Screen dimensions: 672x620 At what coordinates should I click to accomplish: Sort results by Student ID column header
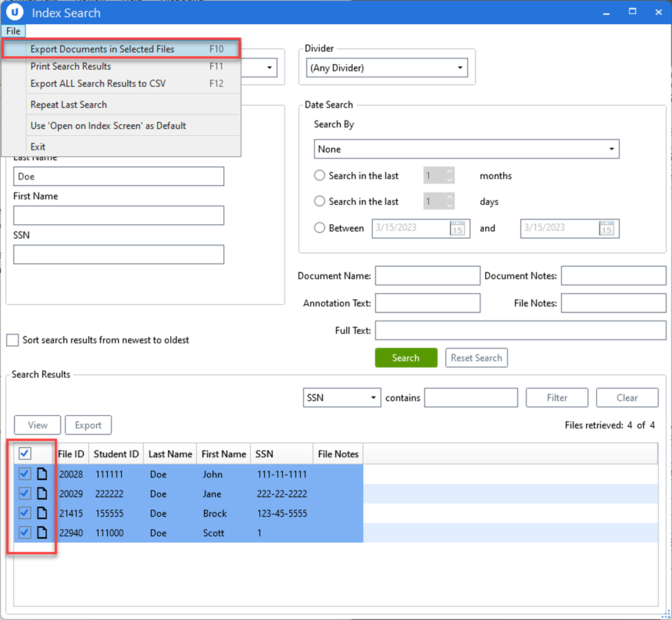click(116, 454)
